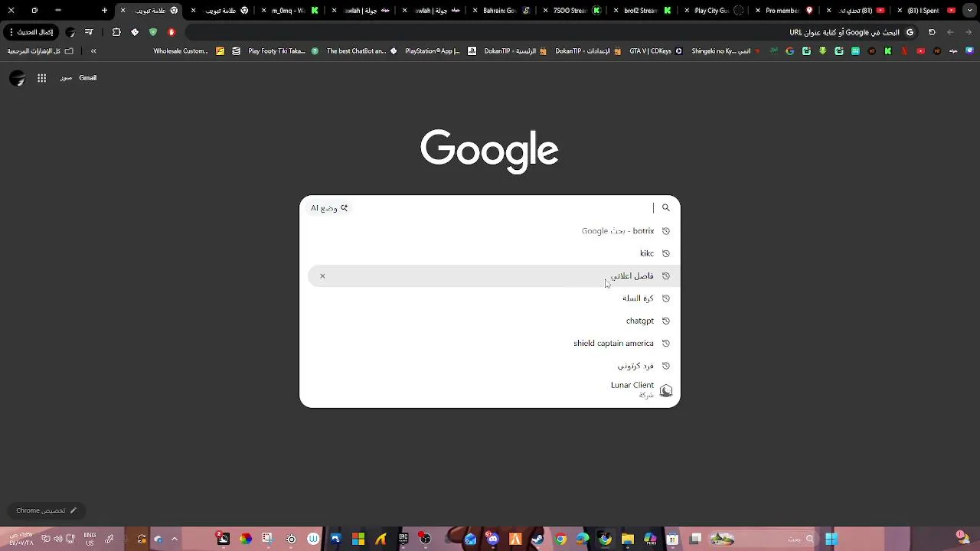Pick the "kikc" search suggestion
Screen dimensions: 980x551
490,253
